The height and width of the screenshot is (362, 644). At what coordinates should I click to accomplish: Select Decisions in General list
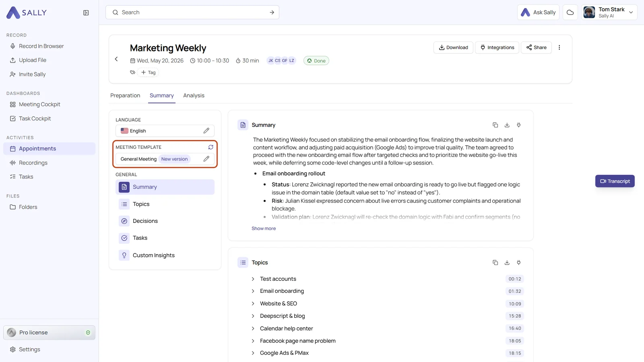tap(165, 221)
